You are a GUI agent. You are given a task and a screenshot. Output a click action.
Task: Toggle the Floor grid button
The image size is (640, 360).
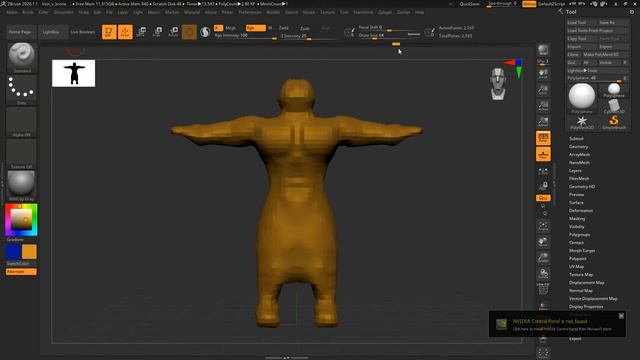[x=543, y=154]
